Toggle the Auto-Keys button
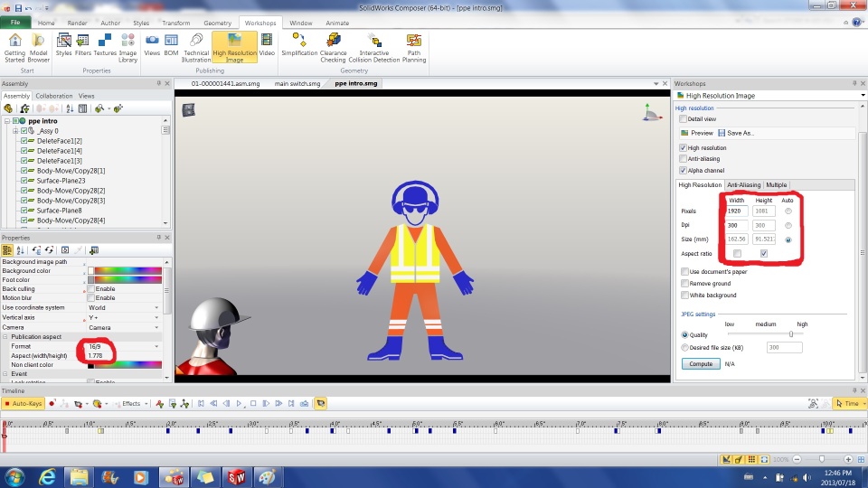868x488 pixels. click(x=23, y=404)
